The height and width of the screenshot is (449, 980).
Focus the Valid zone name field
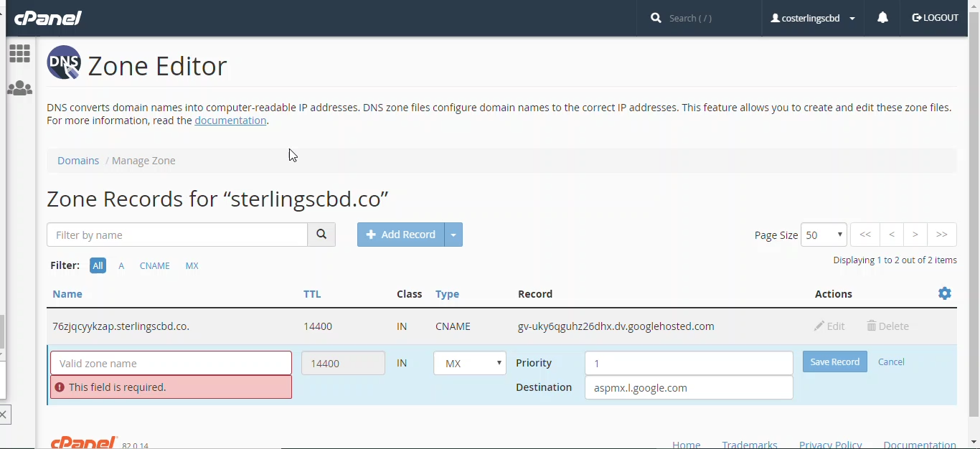[x=171, y=363]
